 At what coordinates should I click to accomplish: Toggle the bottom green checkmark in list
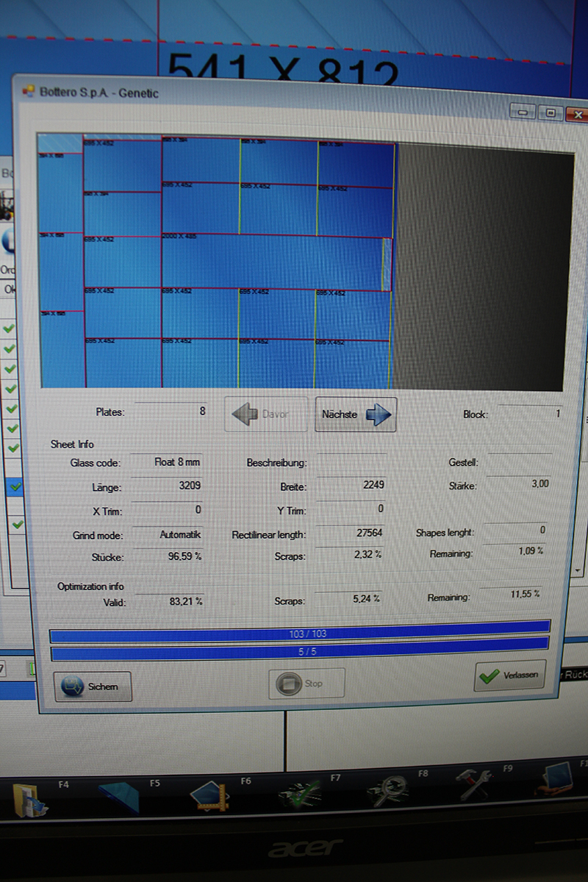click(x=18, y=524)
